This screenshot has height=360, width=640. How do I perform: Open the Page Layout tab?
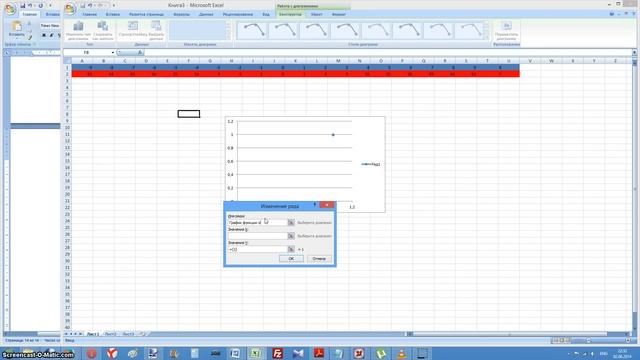pos(146,14)
